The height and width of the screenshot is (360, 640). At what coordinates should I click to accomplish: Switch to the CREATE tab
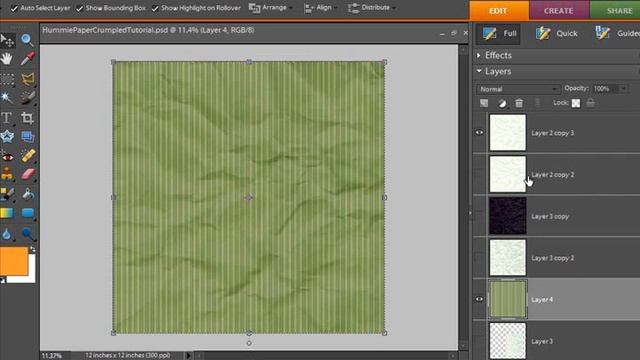558,11
